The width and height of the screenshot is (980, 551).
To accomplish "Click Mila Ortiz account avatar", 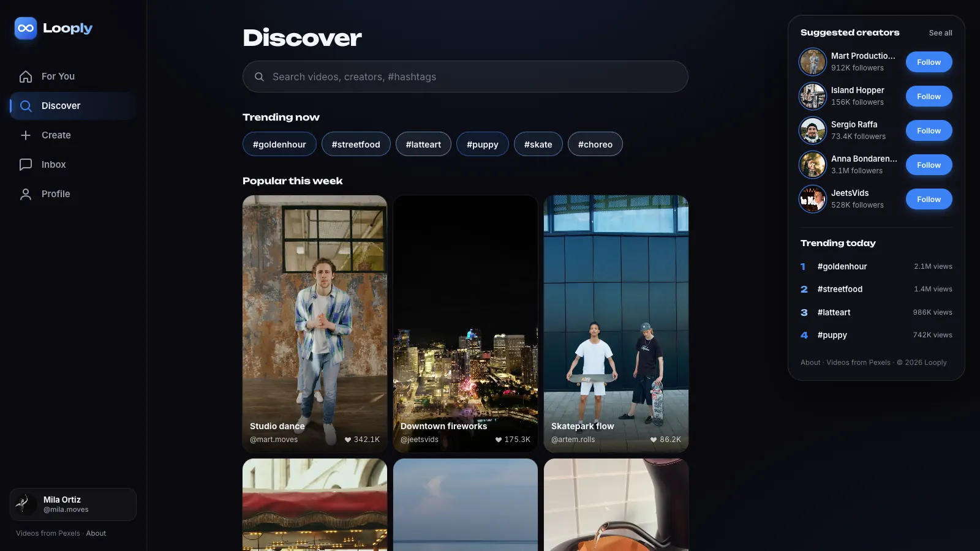I will [x=26, y=504].
